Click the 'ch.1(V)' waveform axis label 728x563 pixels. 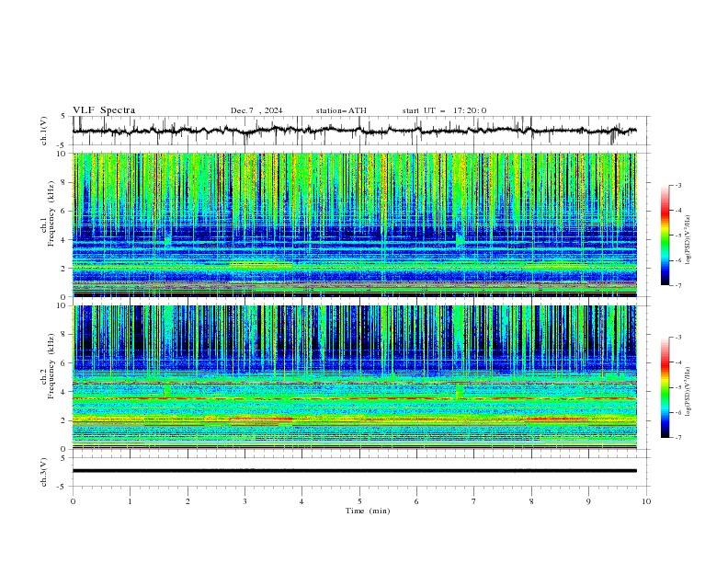44,131
